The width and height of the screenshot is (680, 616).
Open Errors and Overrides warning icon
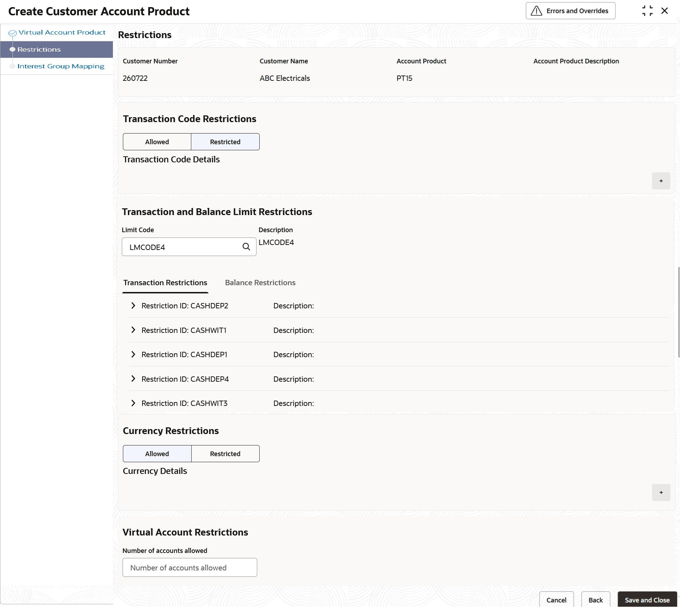[x=536, y=11]
